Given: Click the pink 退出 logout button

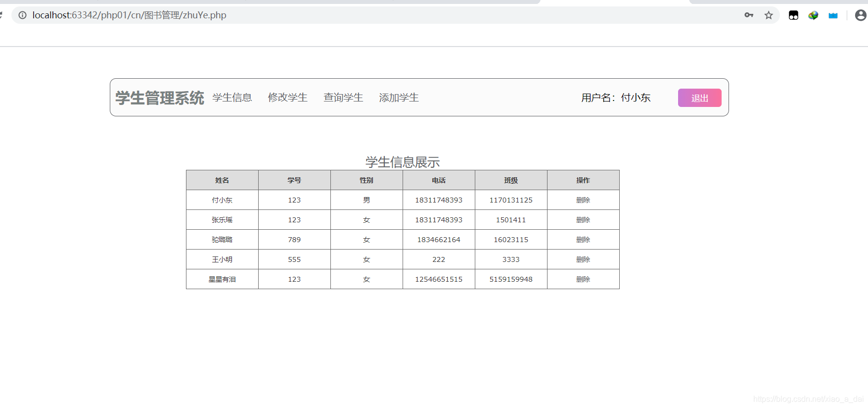Looking at the screenshot, I should click(700, 98).
